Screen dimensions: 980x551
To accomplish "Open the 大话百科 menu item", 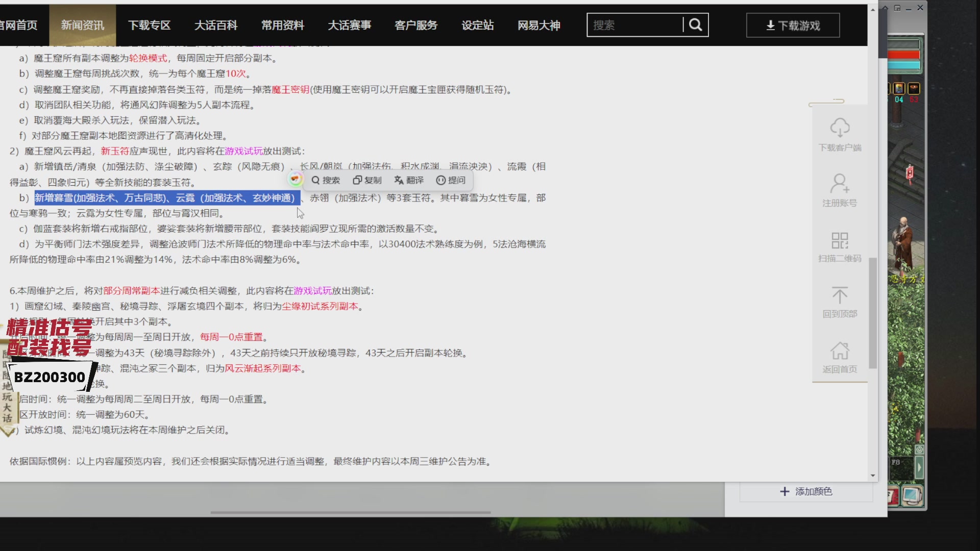I will point(216,24).
